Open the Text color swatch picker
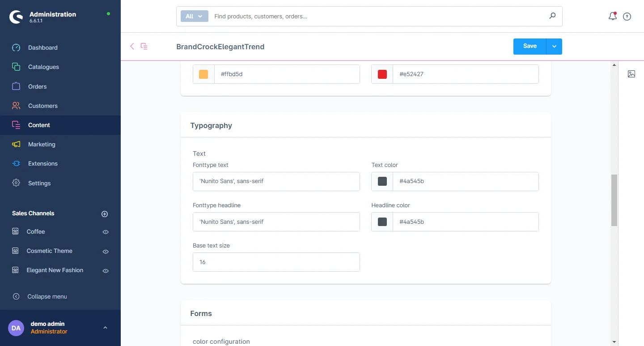Image resolution: width=644 pixels, height=346 pixels. click(x=382, y=181)
